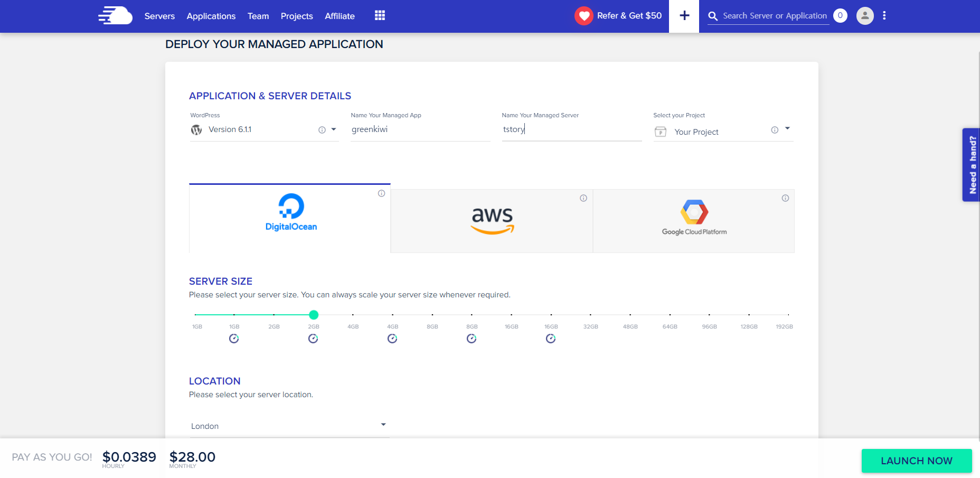Go to the Projects page

[x=297, y=16]
